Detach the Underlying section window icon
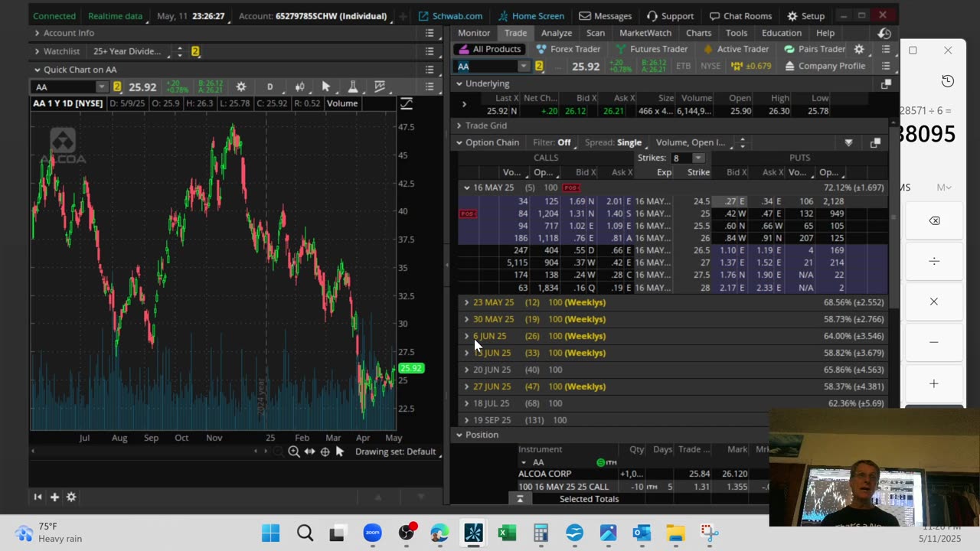 pos(886,83)
